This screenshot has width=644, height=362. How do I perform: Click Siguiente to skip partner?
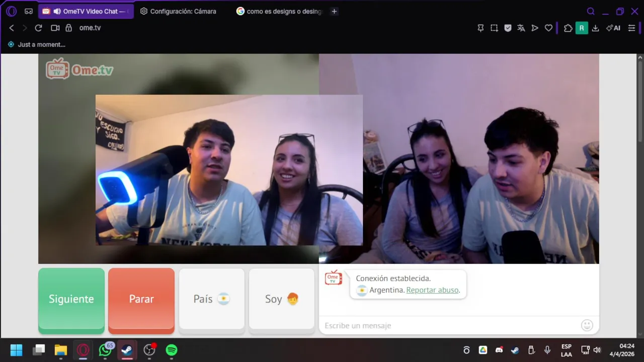(x=71, y=299)
